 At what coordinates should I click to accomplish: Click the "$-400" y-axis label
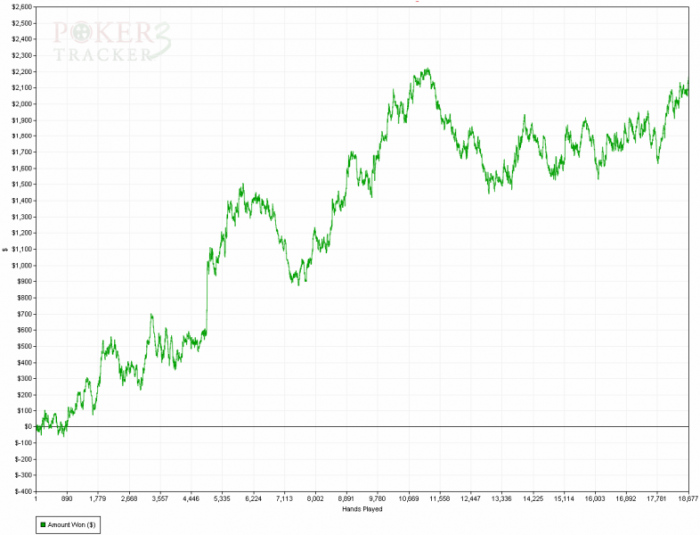click(x=23, y=491)
